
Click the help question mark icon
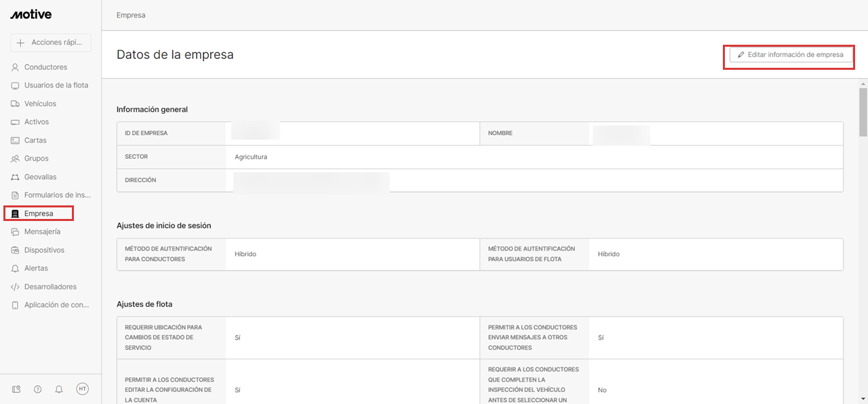tap(37, 388)
